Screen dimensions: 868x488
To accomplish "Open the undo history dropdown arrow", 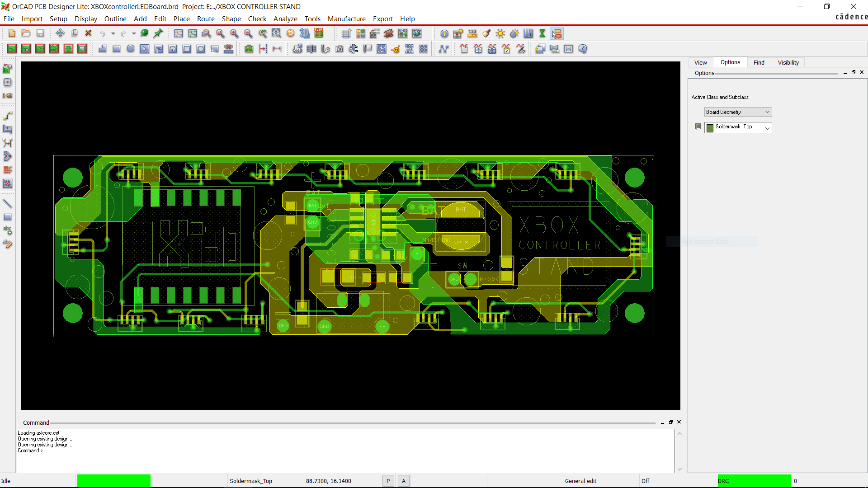I will [x=113, y=34].
